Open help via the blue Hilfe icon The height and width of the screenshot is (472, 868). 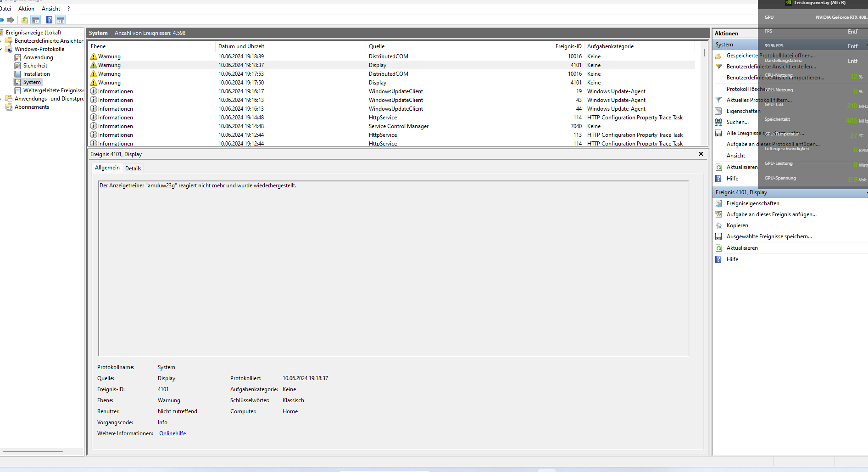click(718, 178)
